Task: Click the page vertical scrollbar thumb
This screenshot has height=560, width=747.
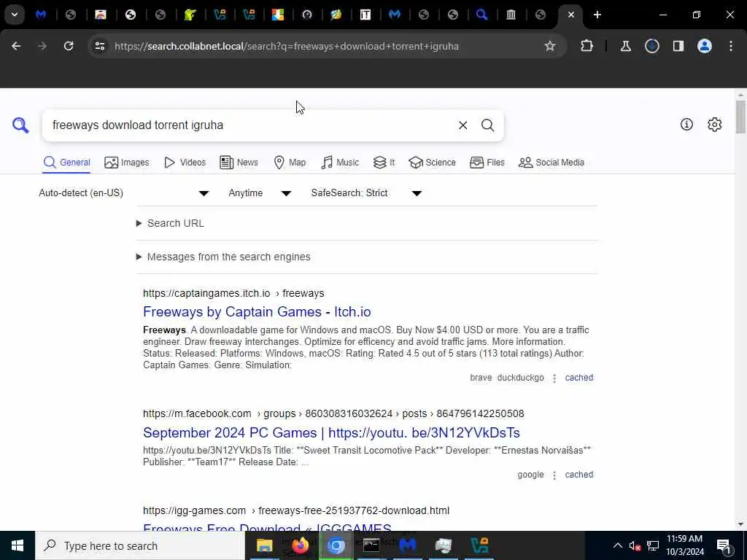Action: coord(740,117)
